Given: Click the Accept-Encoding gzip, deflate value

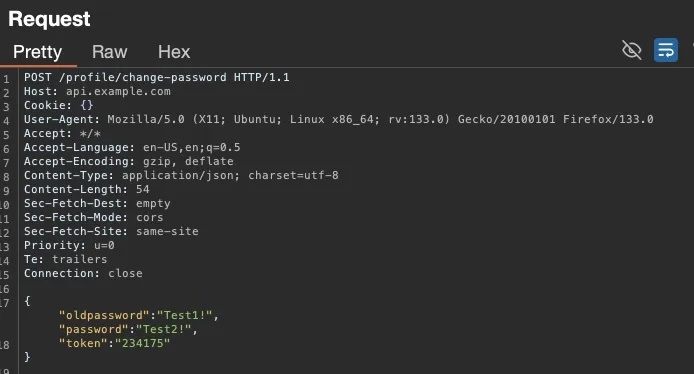Looking at the screenshot, I should pos(188,162).
